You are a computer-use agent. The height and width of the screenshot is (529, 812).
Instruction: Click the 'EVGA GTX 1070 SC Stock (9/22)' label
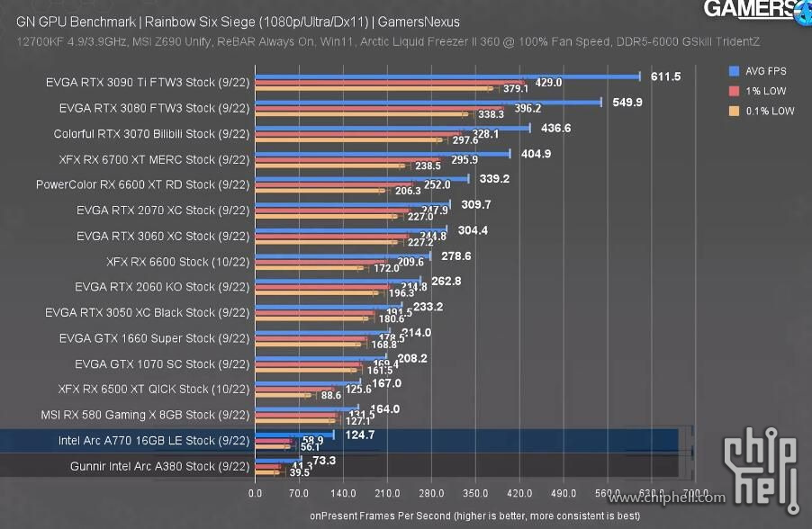pyautogui.click(x=162, y=364)
